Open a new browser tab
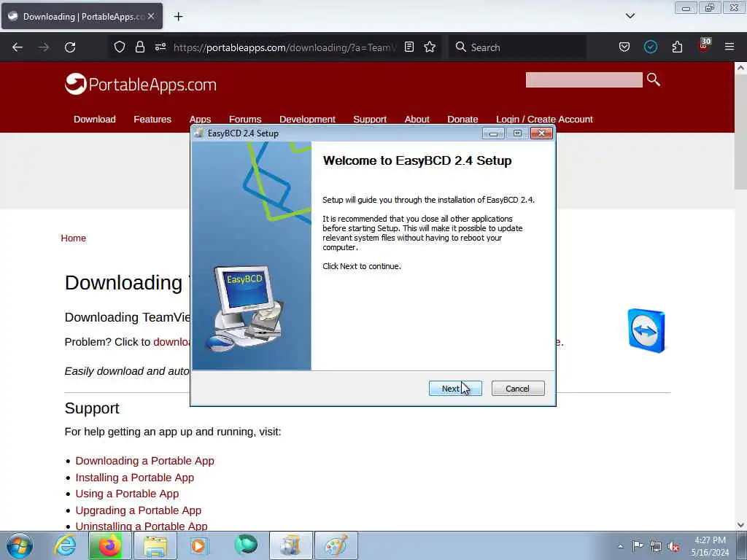747x560 pixels. pyautogui.click(x=178, y=17)
